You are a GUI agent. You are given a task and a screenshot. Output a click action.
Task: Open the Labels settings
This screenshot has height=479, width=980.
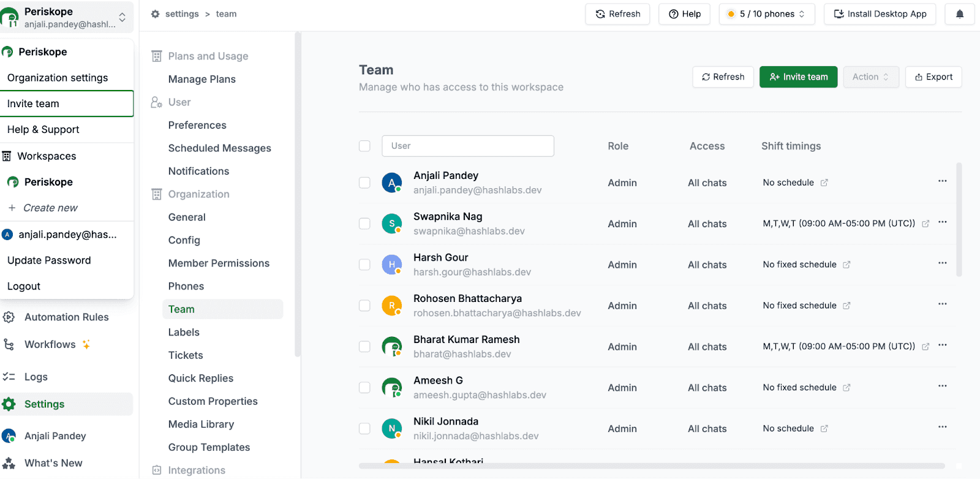184,333
